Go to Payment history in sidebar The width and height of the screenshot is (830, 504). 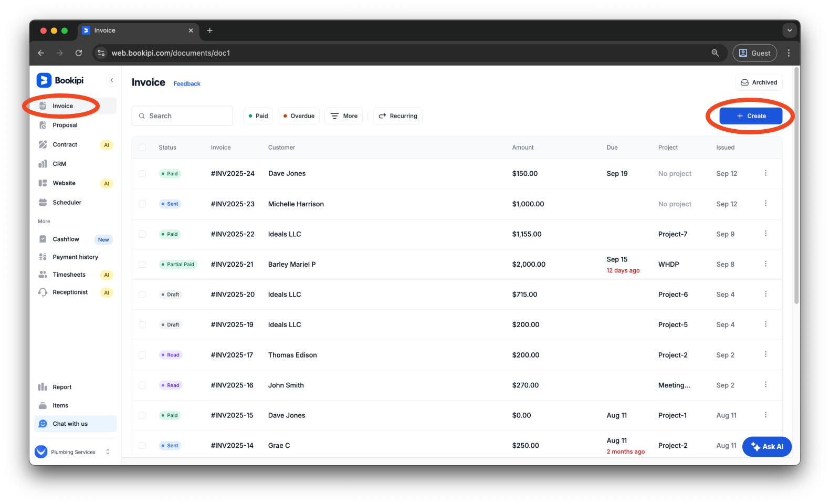[75, 257]
